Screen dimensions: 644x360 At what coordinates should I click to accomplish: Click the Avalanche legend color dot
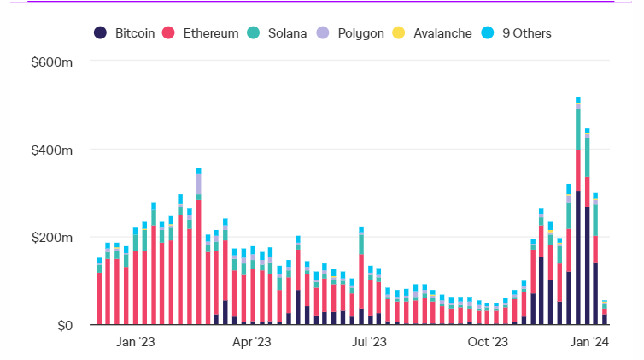click(x=398, y=33)
